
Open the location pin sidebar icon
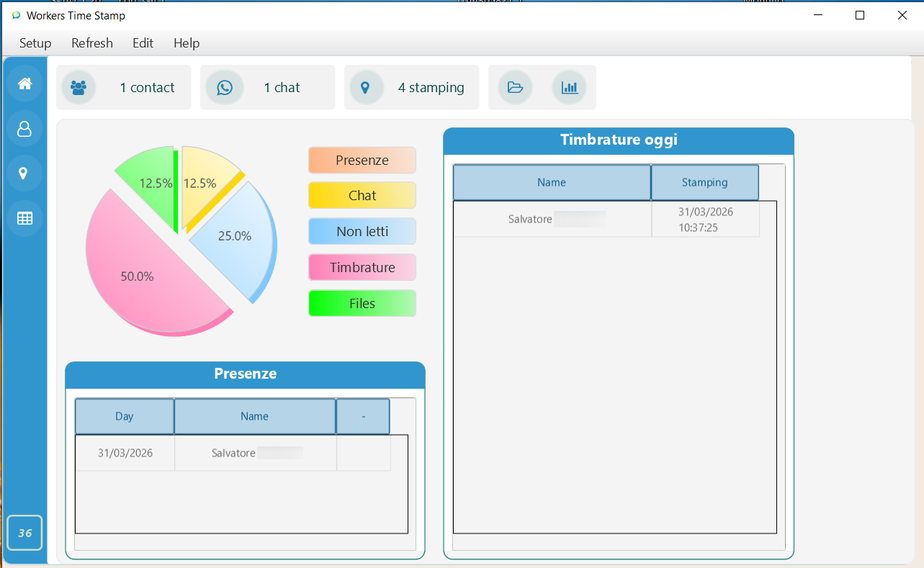pos(24,173)
